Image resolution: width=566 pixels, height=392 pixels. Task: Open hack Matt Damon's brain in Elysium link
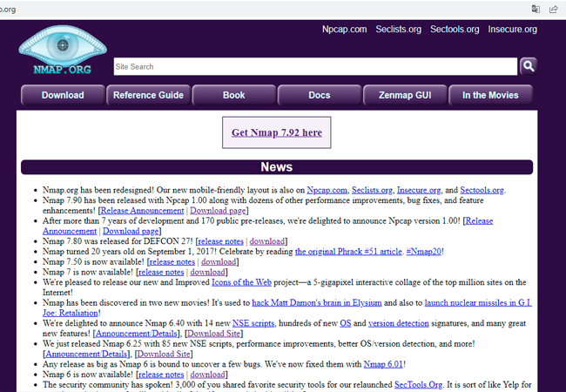tap(317, 303)
